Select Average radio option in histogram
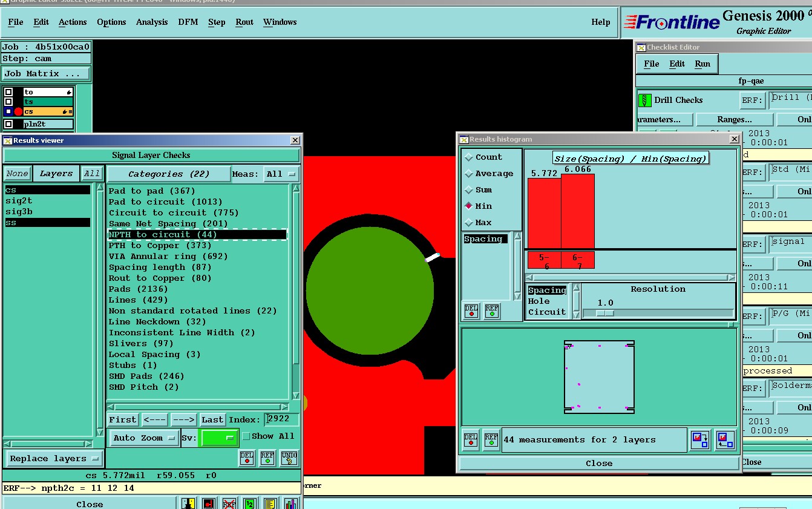The height and width of the screenshot is (509, 812). tap(469, 173)
